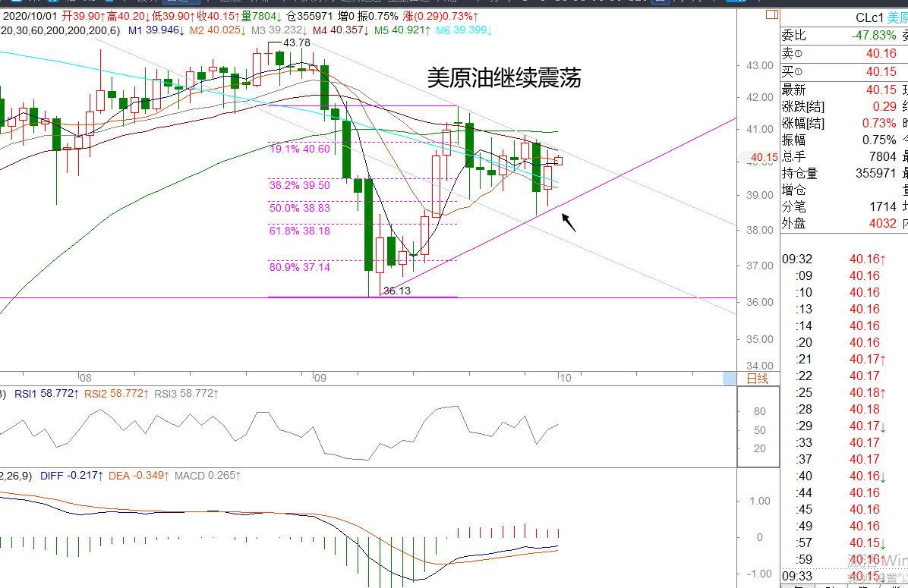Select the 最新 latest price row
The width and height of the screenshot is (908, 588).
tap(844, 90)
